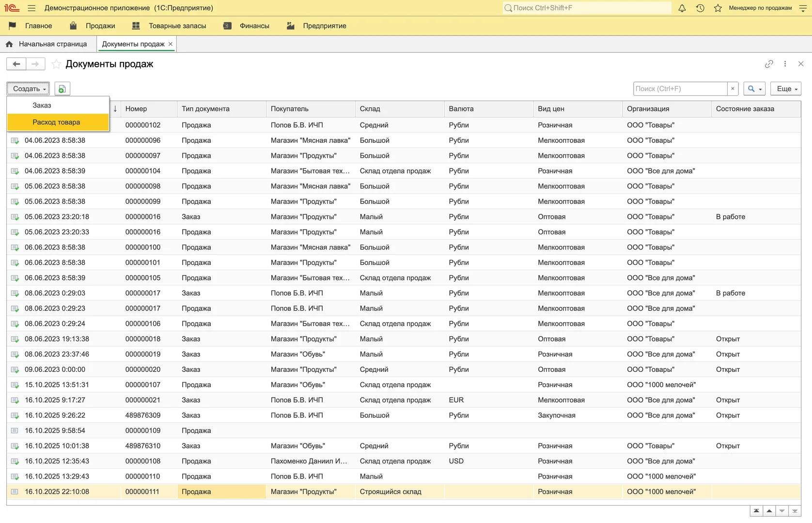Image resolution: width=812 pixels, height=523 pixels.
Task: Click the notifications bell icon
Action: [682, 8]
